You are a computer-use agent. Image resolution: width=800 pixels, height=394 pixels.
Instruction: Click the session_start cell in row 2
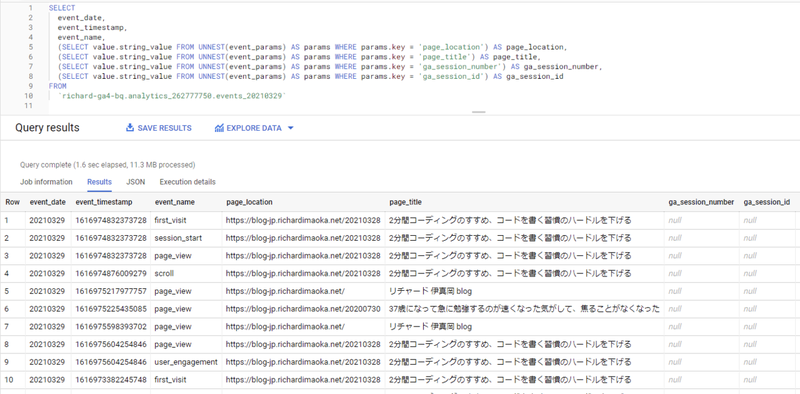pos(179,238)
